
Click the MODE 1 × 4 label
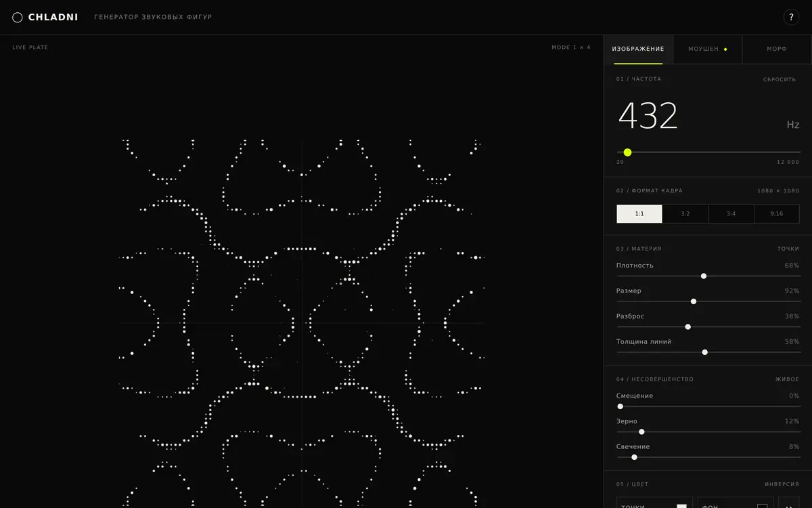click(571, 47)
